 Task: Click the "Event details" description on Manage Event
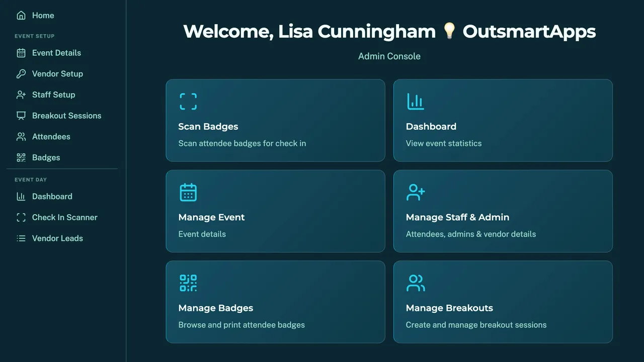(x=202, y=234)
